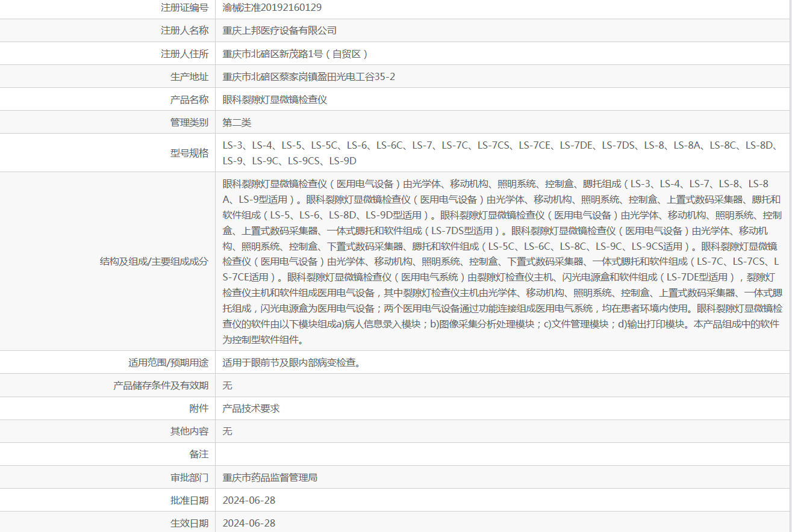
Task: Select the 无 value for storage conditions
Action: (227, 385)
